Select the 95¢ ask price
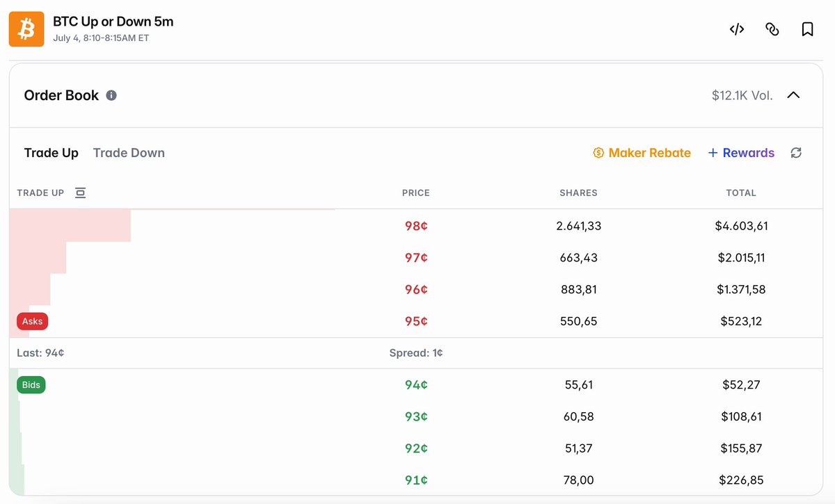This screenshot has height=504, width=835. pos(416,321)
